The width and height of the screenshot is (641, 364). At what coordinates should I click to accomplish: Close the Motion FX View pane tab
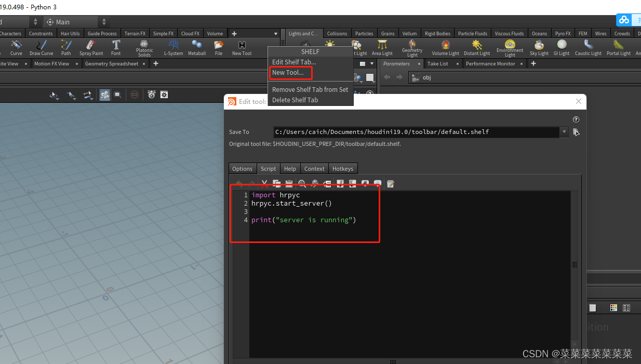tap(77, 63)
